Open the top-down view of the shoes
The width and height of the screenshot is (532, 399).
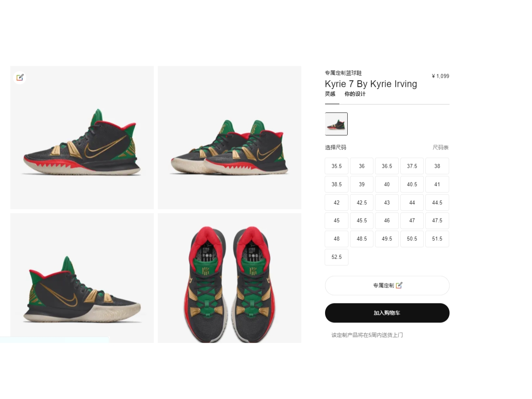230,278
